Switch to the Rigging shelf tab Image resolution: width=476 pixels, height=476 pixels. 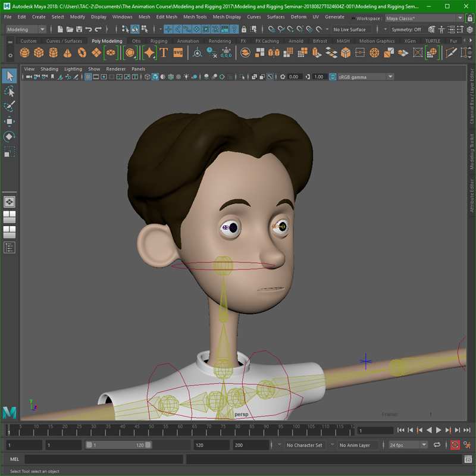point(161,41)
